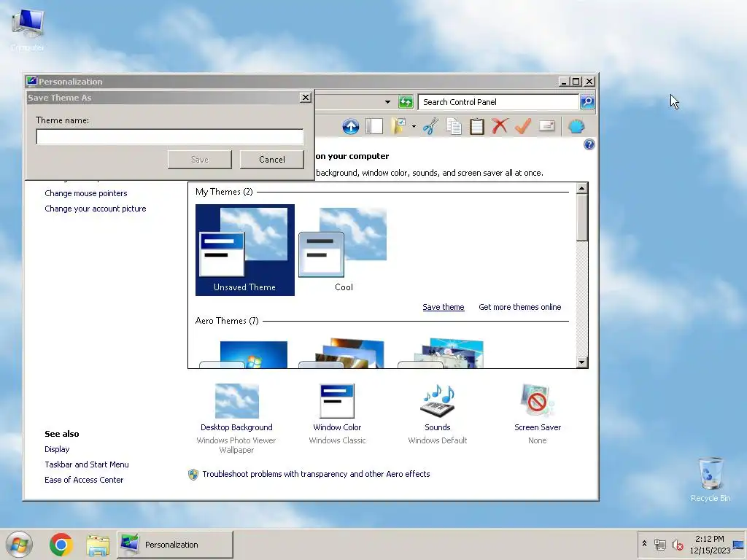Expand the address bar history dropdown

[x=388, y=102]
